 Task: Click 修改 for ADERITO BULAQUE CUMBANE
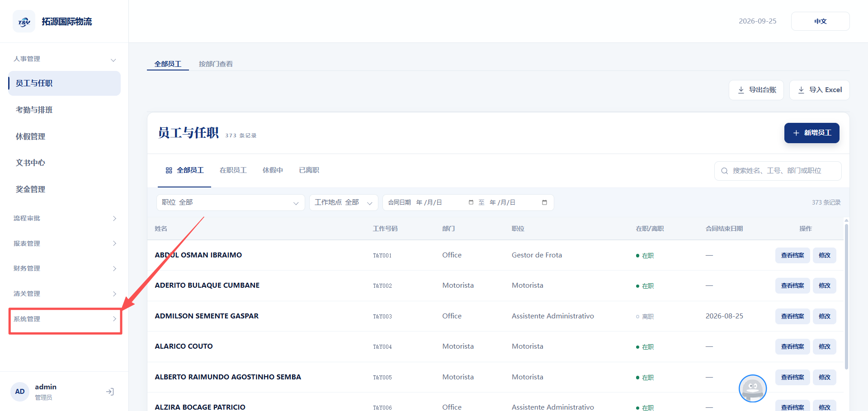pos(824,285)
